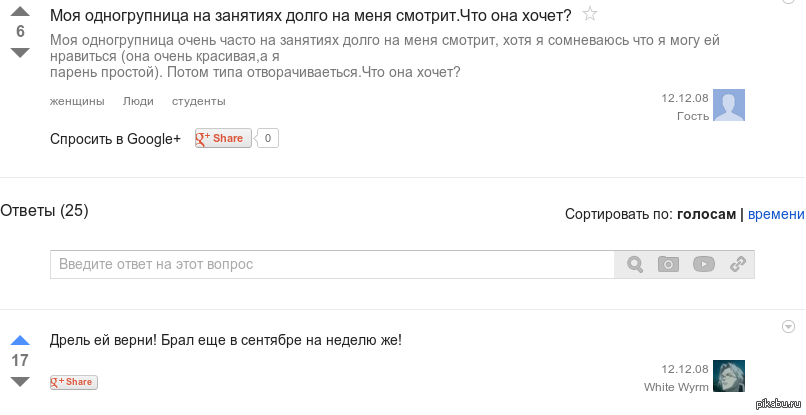806x415 pixels.
Task: Open the женщины tag
Action: 77,101
